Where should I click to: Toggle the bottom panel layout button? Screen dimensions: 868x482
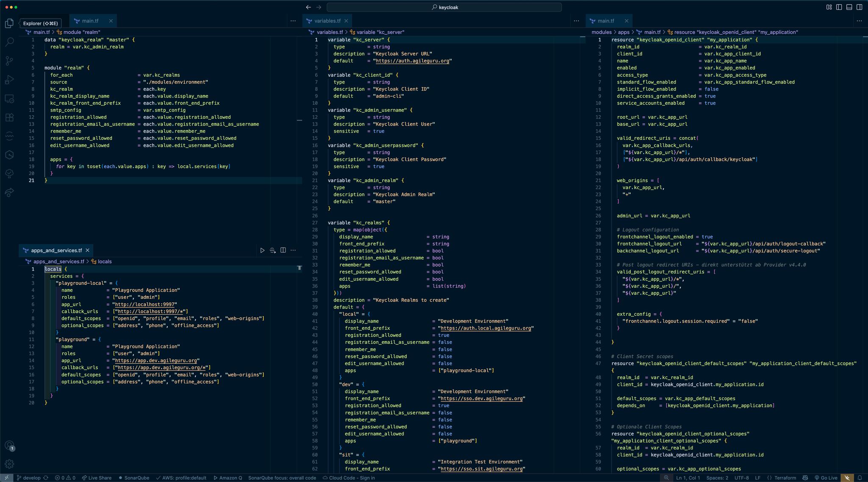pos(849,7)
